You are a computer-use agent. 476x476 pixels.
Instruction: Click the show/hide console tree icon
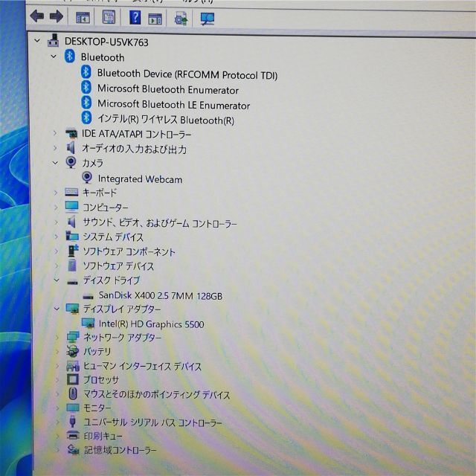83,18
